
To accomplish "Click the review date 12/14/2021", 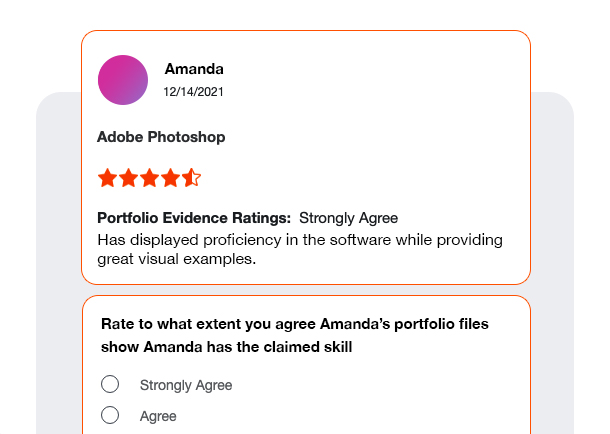I will tap(194, 92).
